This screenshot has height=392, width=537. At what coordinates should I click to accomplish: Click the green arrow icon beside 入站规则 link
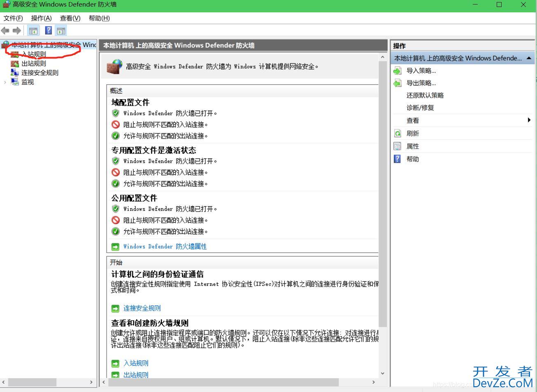click(115, 363)
